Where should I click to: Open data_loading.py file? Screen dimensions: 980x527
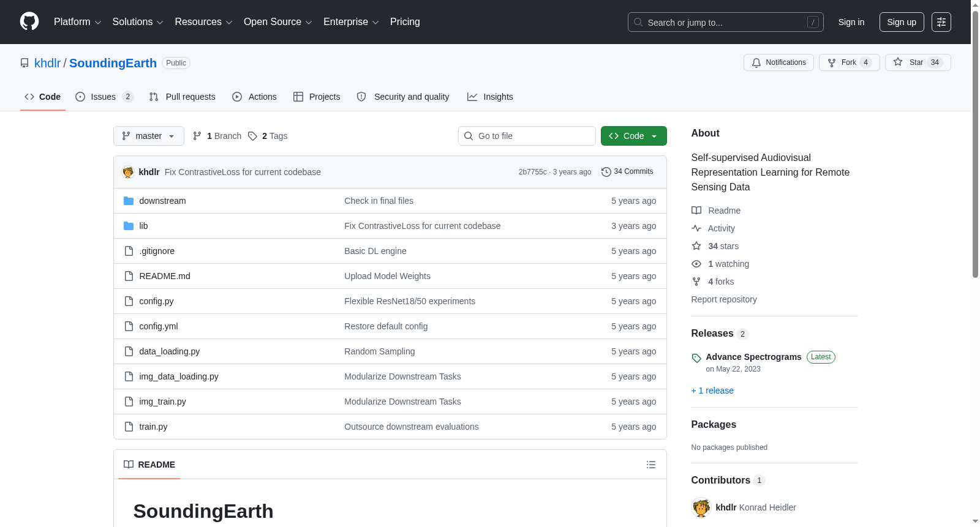click(x=170, y=351)
